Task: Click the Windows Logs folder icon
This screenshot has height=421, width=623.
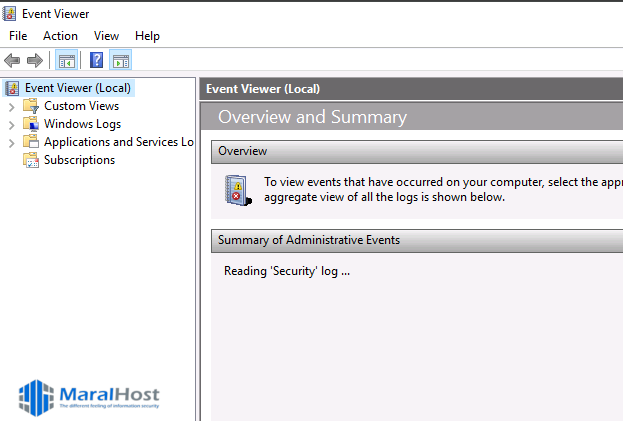Action: (30, 124)
